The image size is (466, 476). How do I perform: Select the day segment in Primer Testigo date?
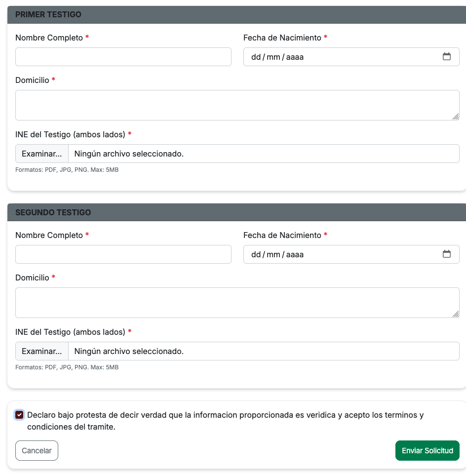(256, 57)
